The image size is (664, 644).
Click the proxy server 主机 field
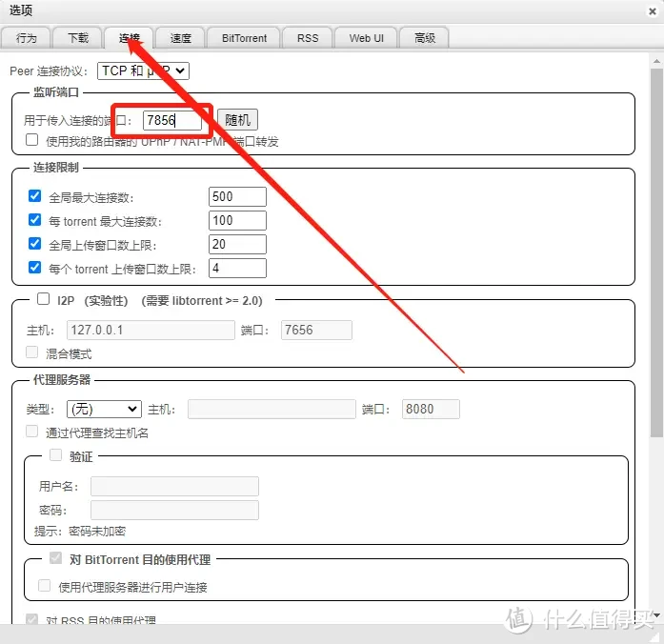click(x=272, y=409)
